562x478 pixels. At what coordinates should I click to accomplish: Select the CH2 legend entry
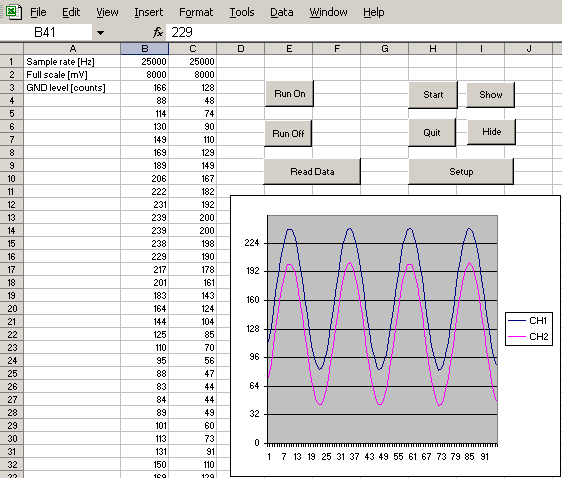(x=528, y=336)
